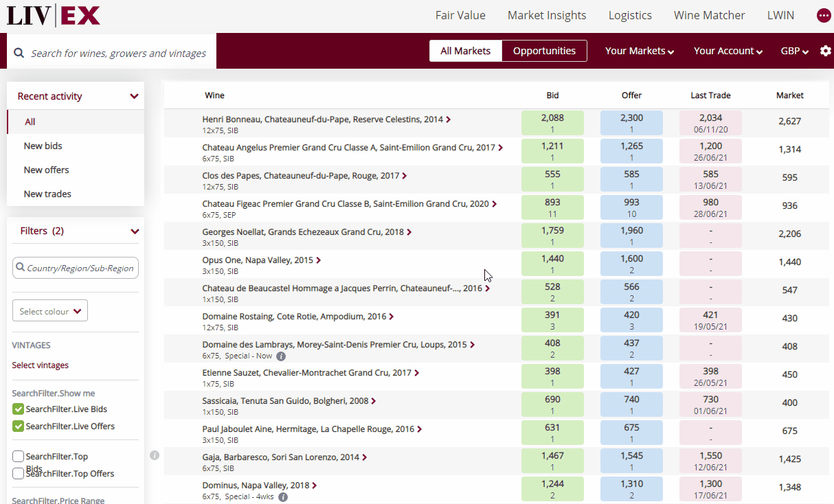Open arrow for Beaucastel Hommage a Jacques Perrin
The image size is (834, 504).
[x=487, y=288]
